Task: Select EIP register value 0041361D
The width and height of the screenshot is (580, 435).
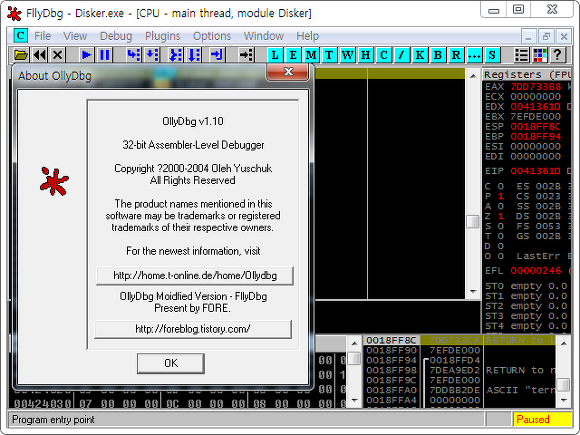Action: 536,171
